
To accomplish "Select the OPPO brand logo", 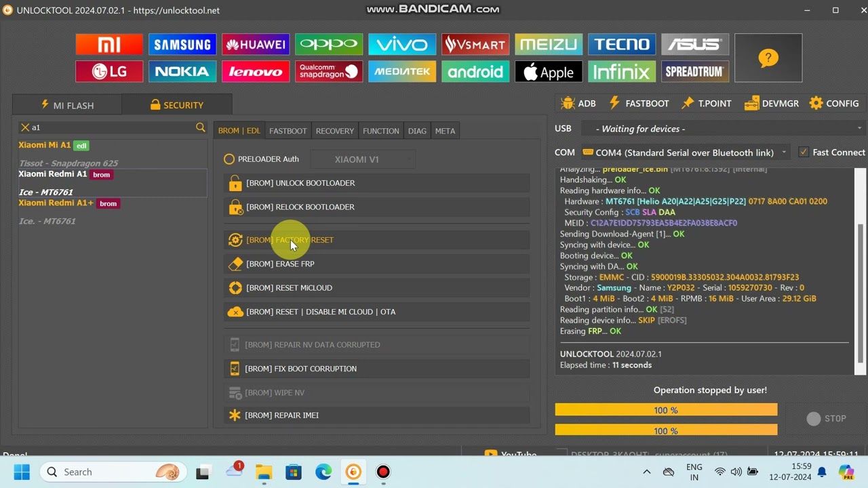I will [329, 45].
